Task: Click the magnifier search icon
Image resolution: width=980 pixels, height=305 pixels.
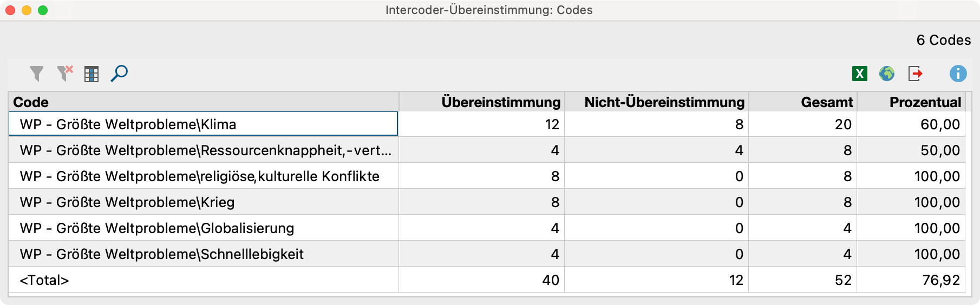Action: click(119, 74)
